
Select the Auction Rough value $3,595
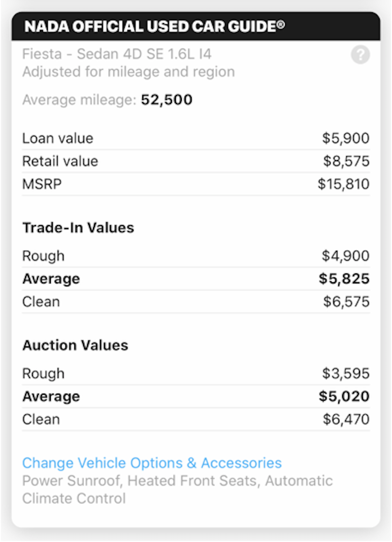[346, 373]
